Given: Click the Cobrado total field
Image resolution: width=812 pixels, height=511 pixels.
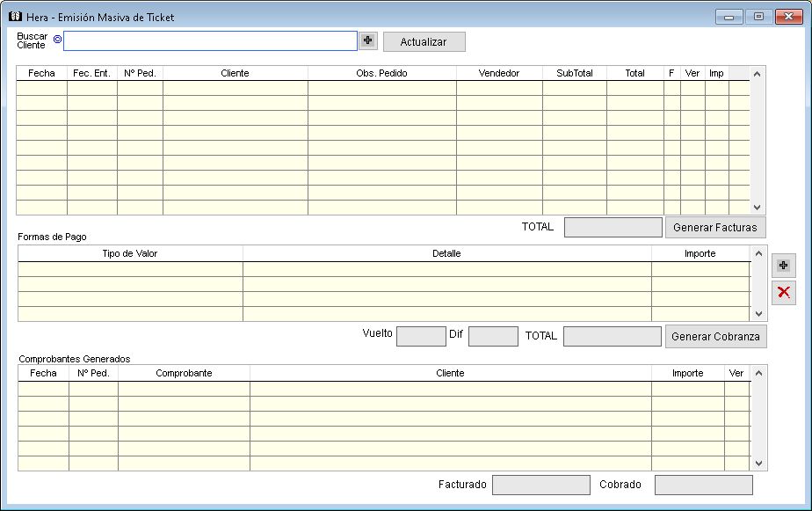Looking at the screenshot, I should [703, 485].
